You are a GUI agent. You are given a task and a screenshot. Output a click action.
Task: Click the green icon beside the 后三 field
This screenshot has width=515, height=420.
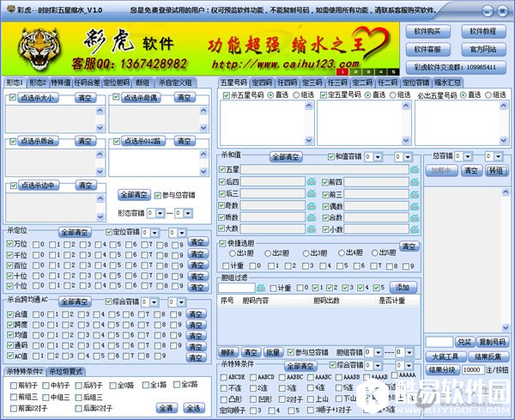(312, 193)
